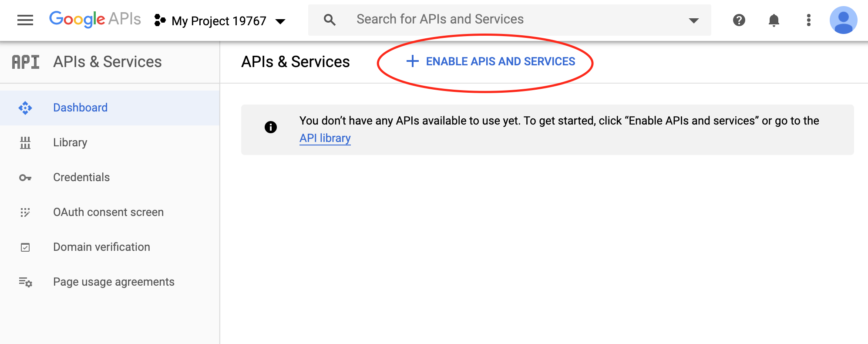Follow the API library link
The width and height of the screenshot is (868, 344).
325,138
